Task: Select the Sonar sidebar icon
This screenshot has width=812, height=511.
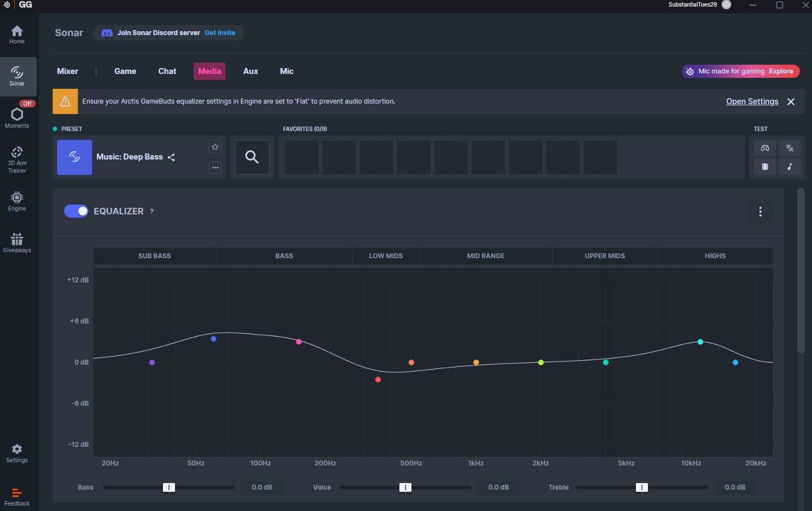Action: tap(17, 76)
